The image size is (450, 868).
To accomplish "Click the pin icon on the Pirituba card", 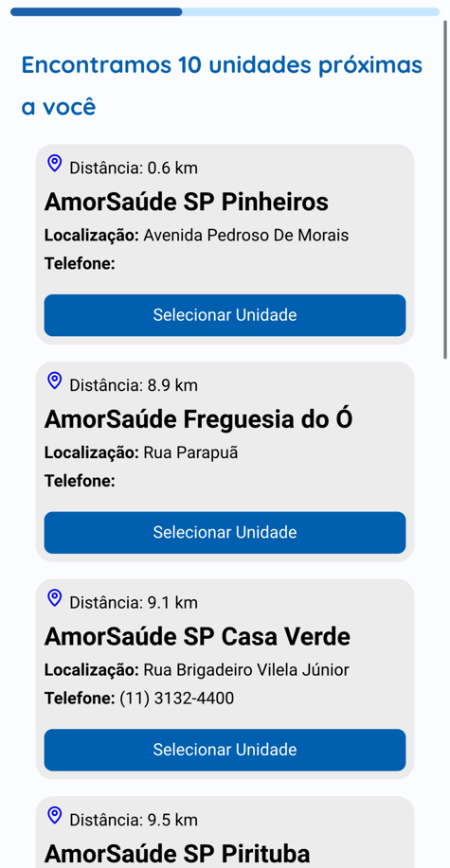I will click(54, 815).
